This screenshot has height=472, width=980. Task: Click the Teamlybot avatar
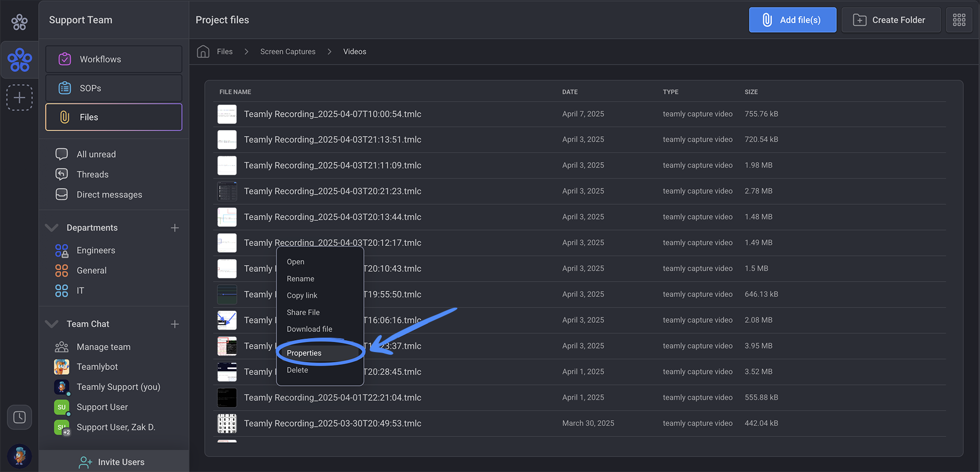[x=62, y=367]
